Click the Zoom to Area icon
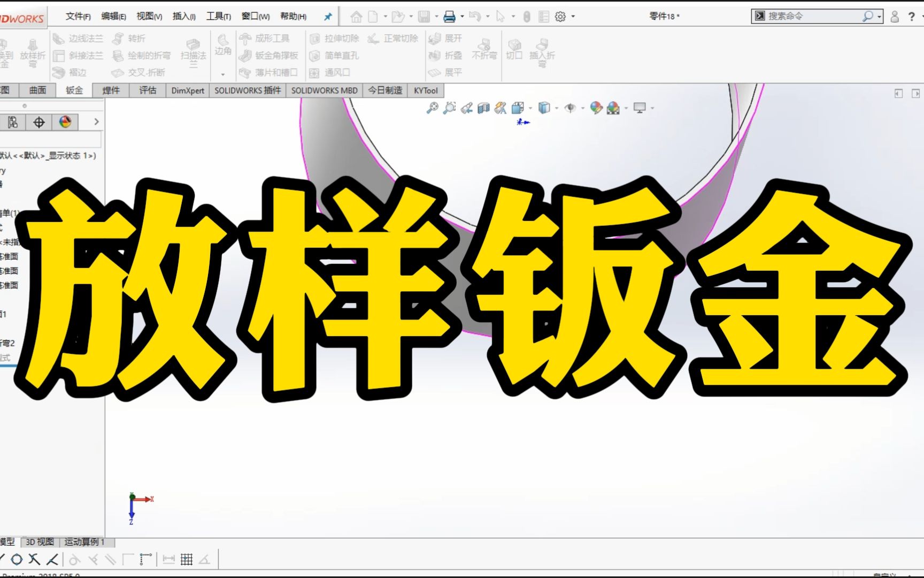The image size is (924, 578). [x=450, y=108]
